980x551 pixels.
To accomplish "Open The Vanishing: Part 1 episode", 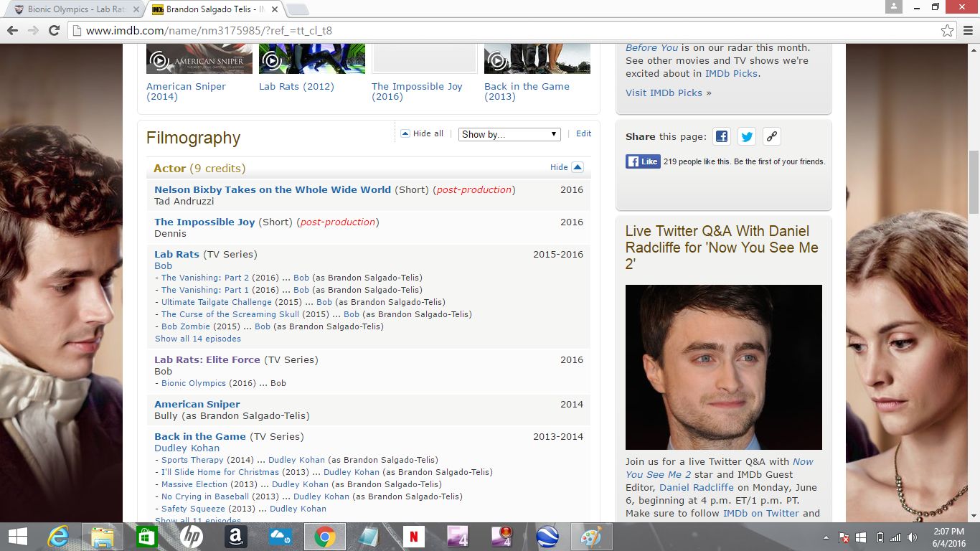I will 205,290.
